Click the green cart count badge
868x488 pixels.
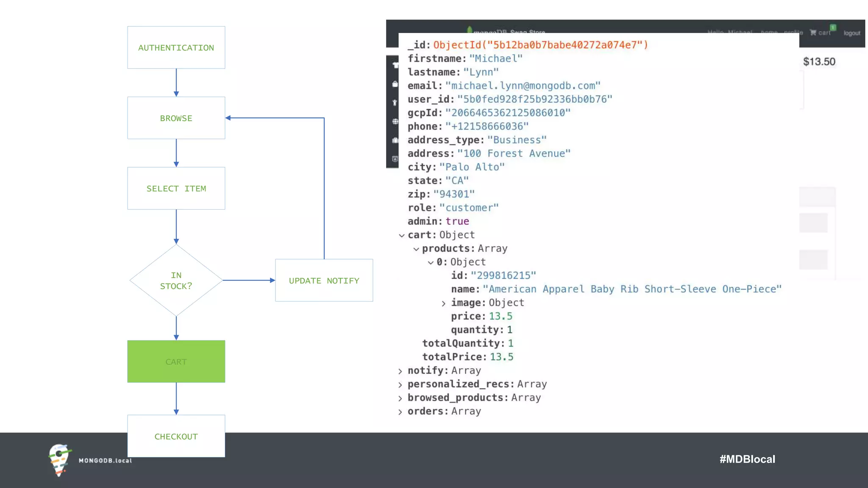(833, 28)
